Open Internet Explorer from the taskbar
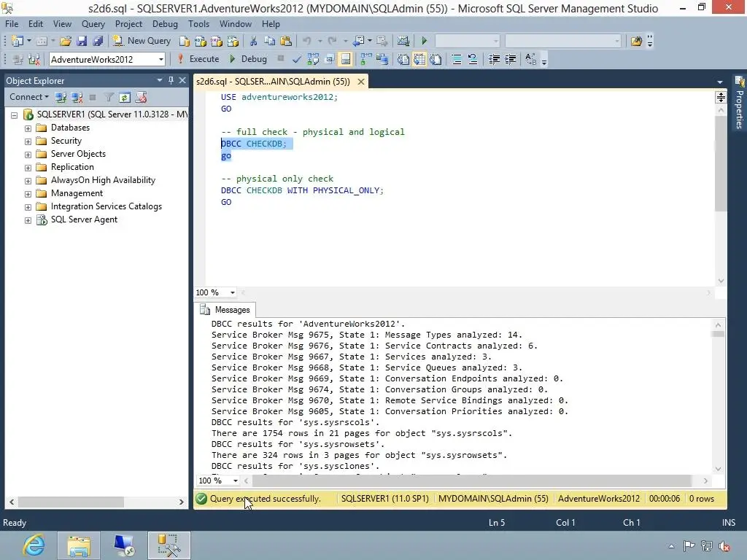The height and width of the screenshot is (560, 747). point(34,545)
